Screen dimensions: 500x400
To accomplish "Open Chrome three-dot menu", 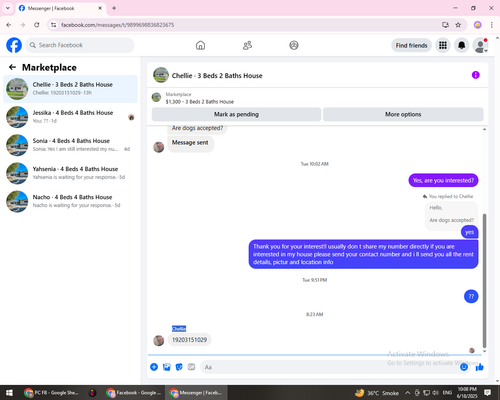I will [x=492, y=25].
